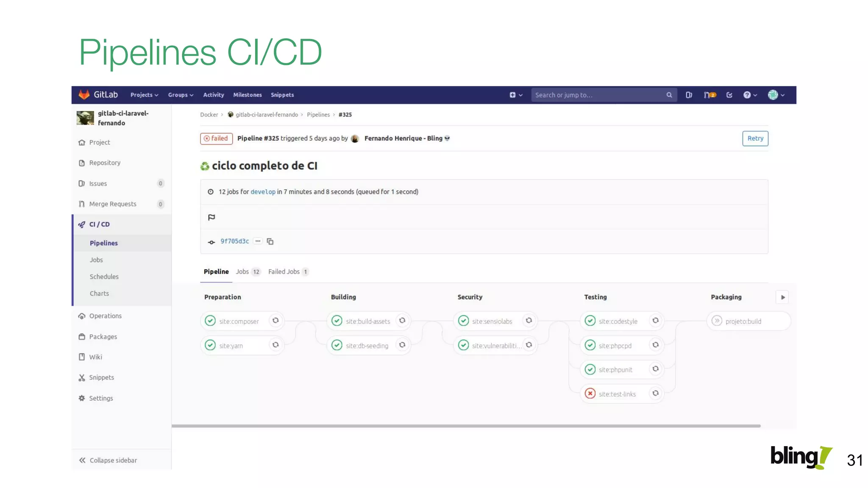The image size is (868, 488).
Task: Open Fernando Henrique - Bling user link
Action: pos(403,139)
